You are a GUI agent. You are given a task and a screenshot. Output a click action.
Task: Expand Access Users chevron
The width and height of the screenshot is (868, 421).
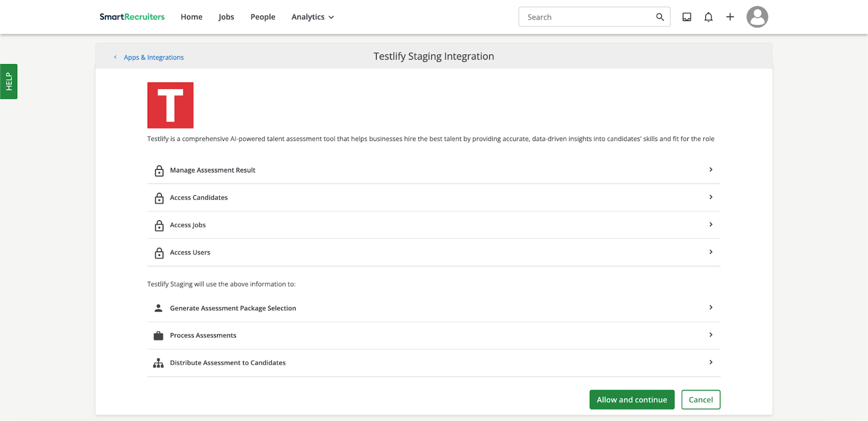point(711,252)
